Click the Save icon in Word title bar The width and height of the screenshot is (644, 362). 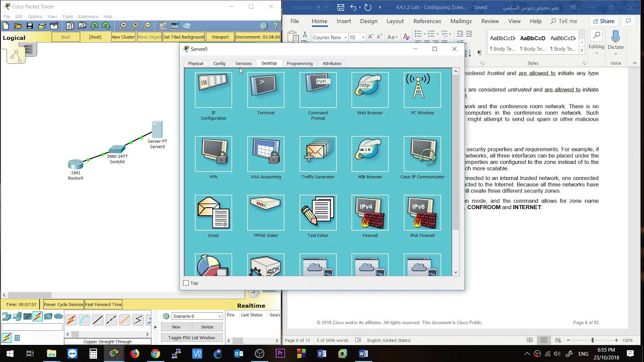341,8
